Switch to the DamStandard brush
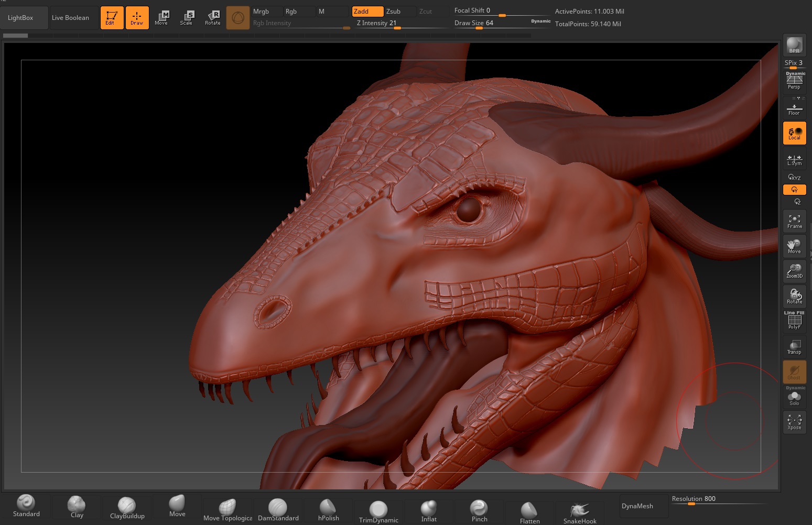This screenshot has height=525, width=812. 278,510
